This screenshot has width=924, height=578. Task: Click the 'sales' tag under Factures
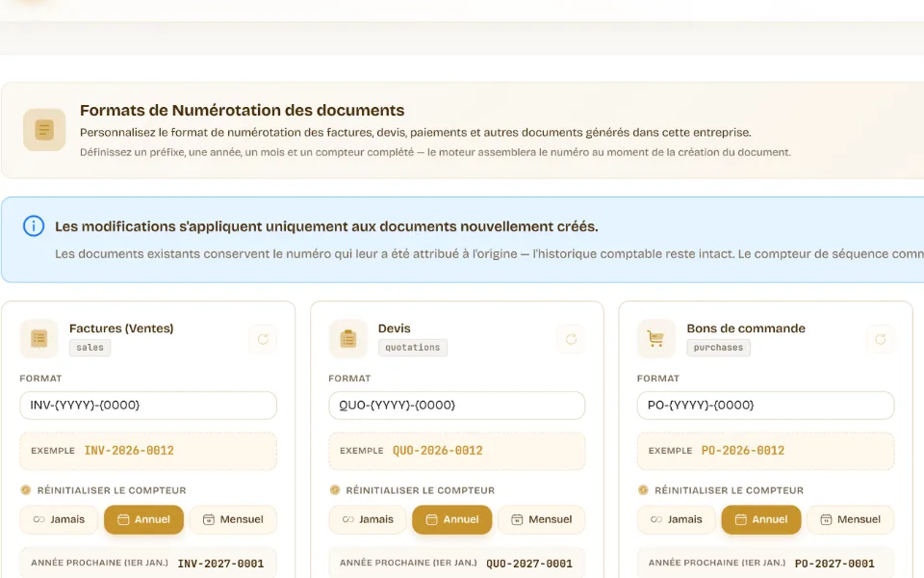click(90, 348)
